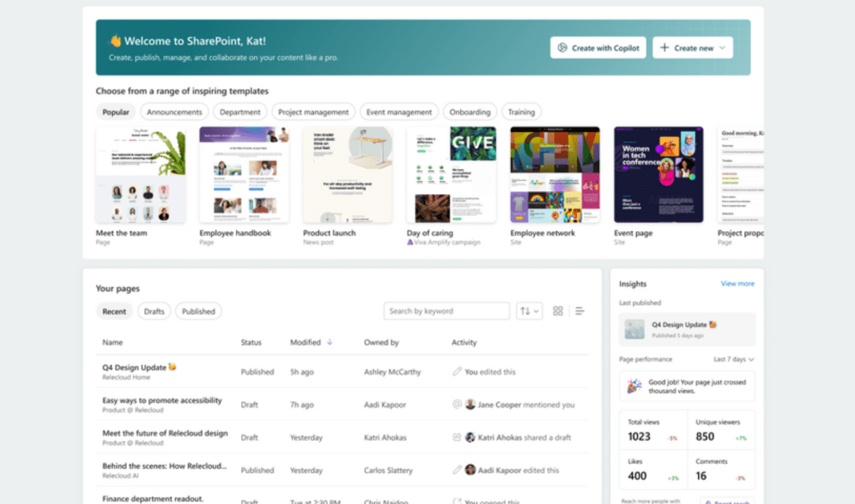
Task: Switch pages to grid view icon
Action: pos(558,311)
